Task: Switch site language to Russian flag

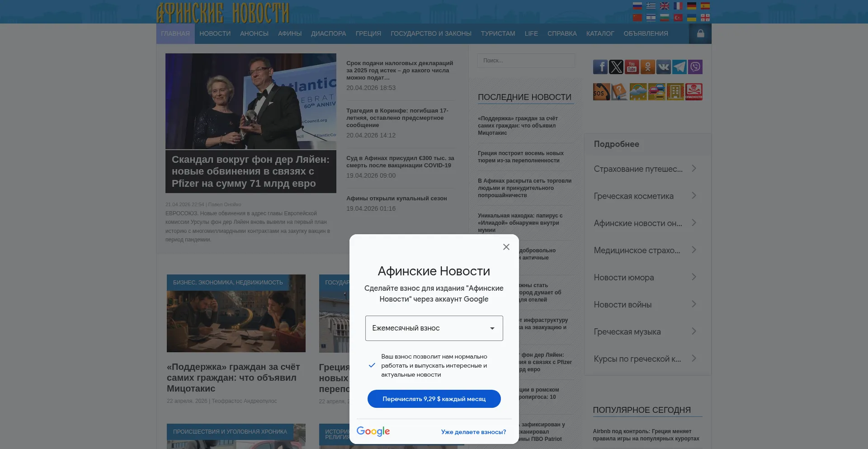Action: pyautogui.click(x=637, y=6)
